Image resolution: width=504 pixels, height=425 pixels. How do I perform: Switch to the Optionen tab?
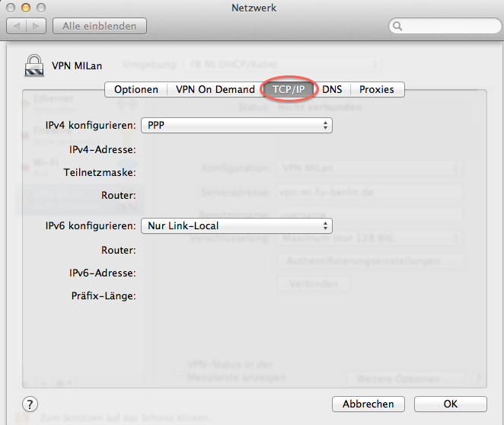pyautogui.click(x=136, y=89)
